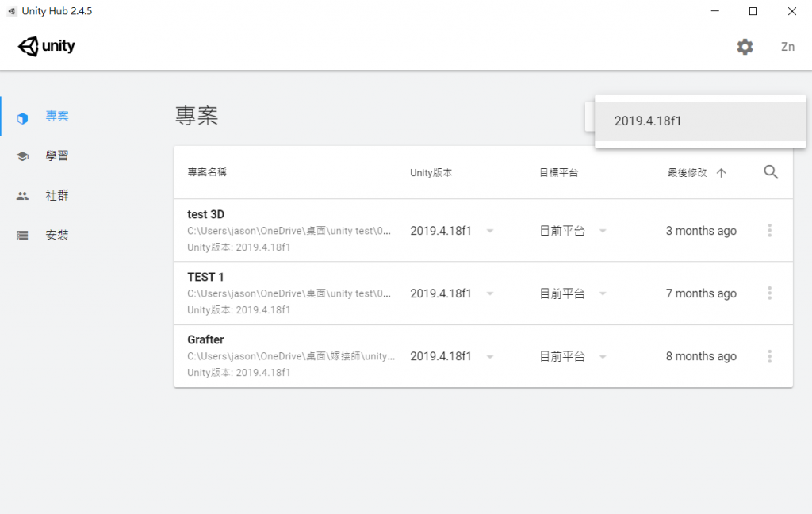Click the blue cube projects icon

pyautogui.click(x=22, y=119)
